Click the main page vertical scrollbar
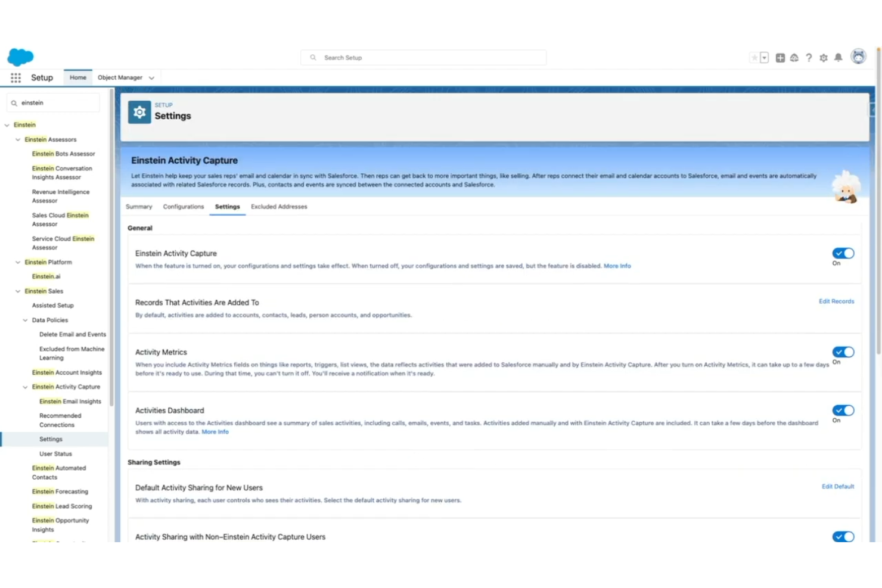Screen dimensions: 882x588 [878, 203]
